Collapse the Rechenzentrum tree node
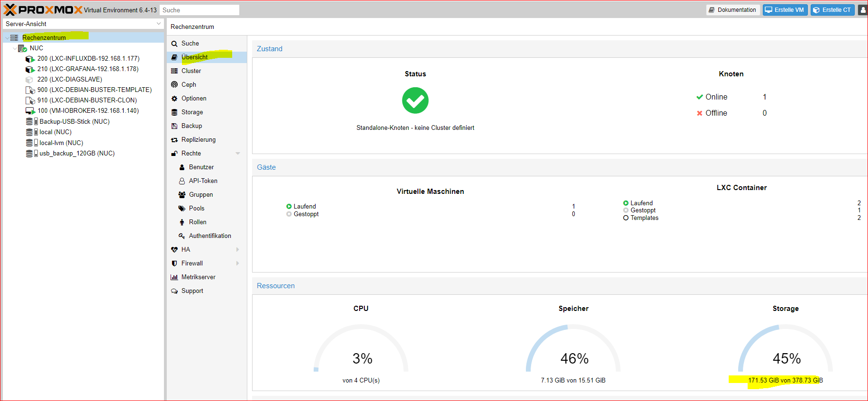 [7, 37]
